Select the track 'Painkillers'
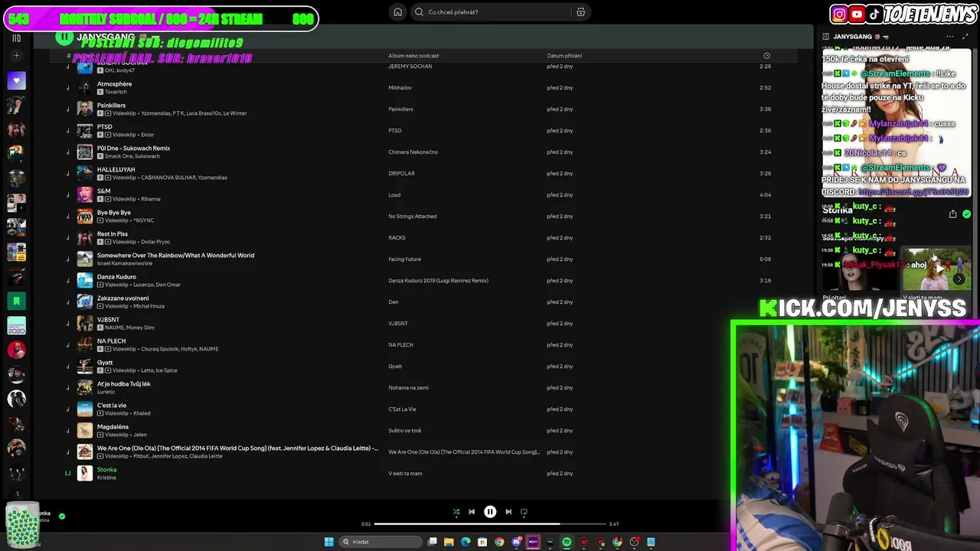 [111, 106]
